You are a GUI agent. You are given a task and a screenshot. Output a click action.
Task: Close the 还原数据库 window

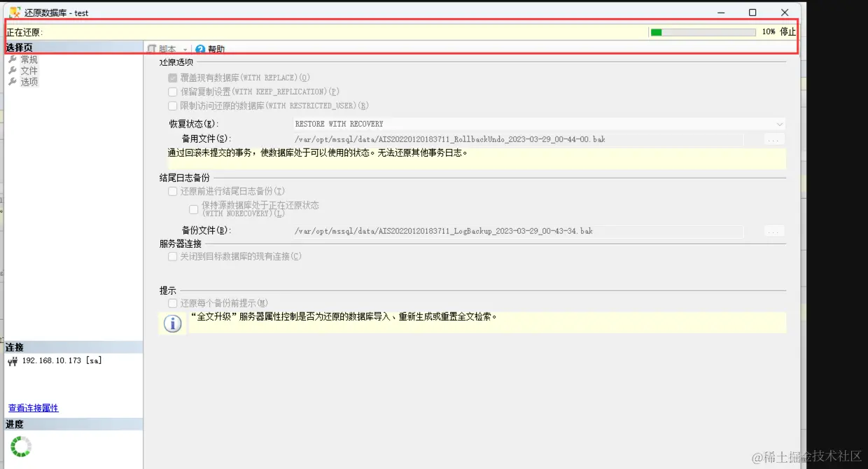(785, 13)
